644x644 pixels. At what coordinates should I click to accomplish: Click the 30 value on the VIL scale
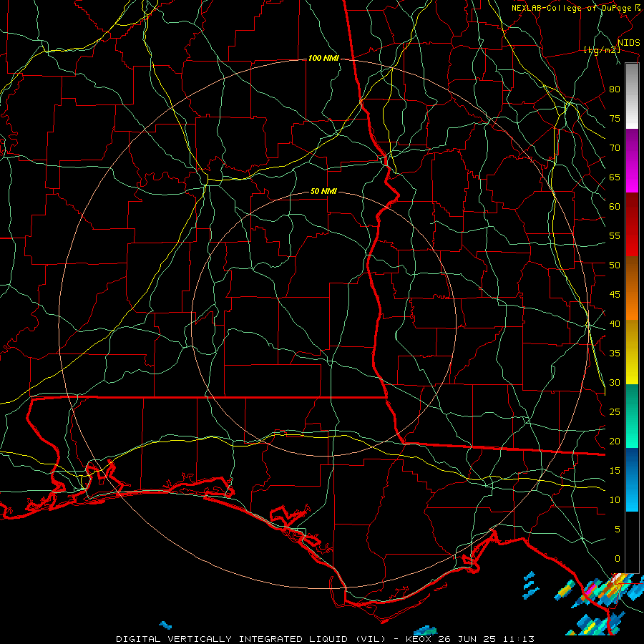point(615,382)
